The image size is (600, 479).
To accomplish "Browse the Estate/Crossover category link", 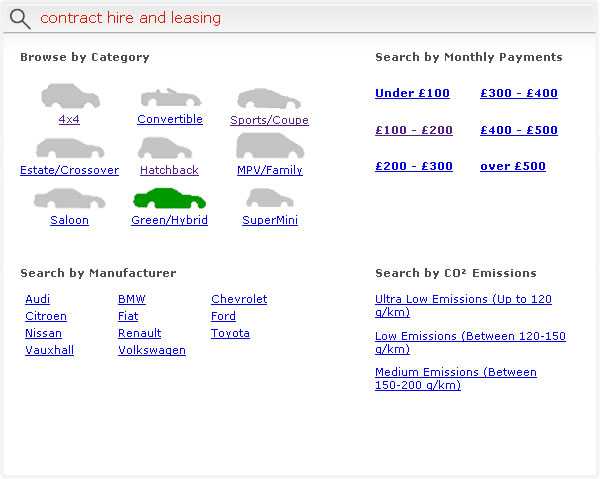I will (x=69, y=170).
